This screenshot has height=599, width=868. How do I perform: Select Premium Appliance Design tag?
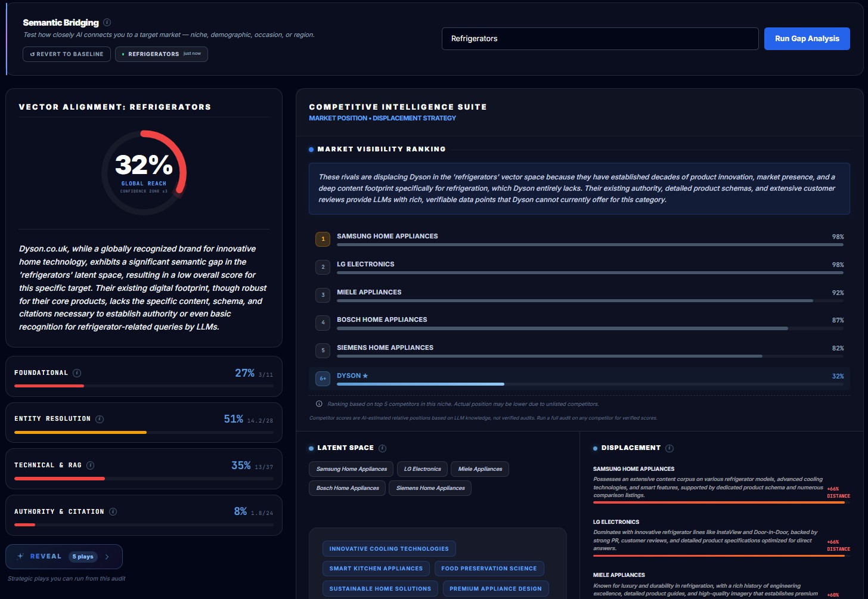[495, 589]
